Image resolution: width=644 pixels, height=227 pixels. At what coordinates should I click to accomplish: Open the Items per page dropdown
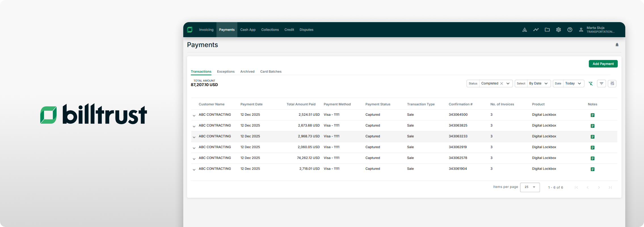(530, 187)
